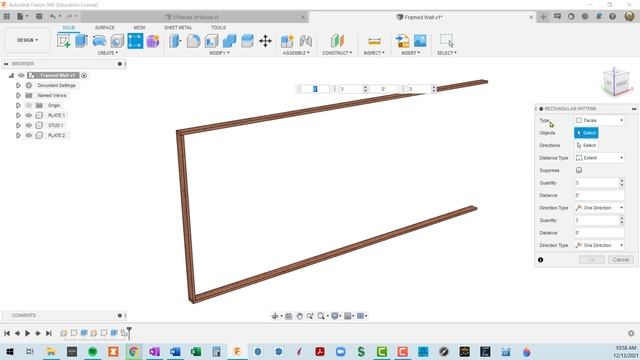Expand Named Views node
Image resolution: width=640 pixels, height=360 pixels.
coord(18,96)
